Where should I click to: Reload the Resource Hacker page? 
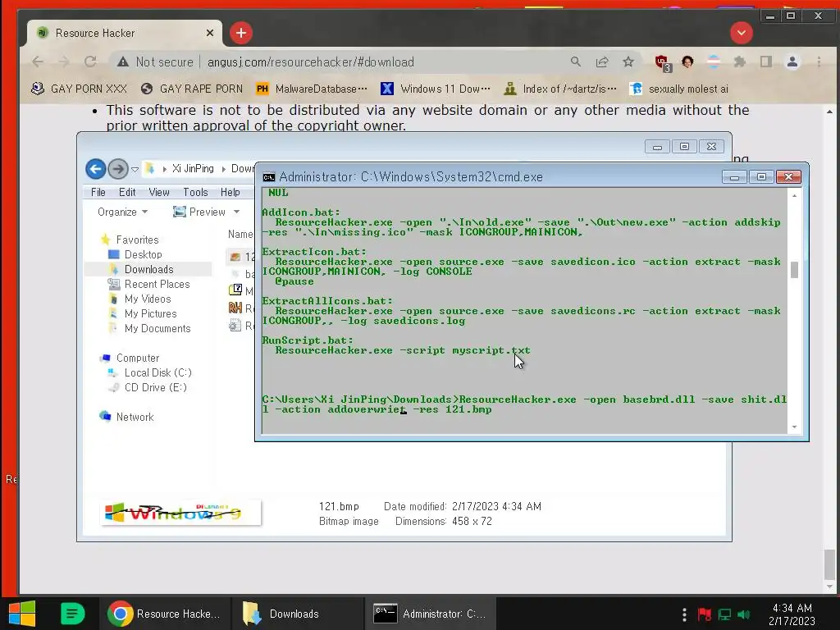(x=90, y=62)
